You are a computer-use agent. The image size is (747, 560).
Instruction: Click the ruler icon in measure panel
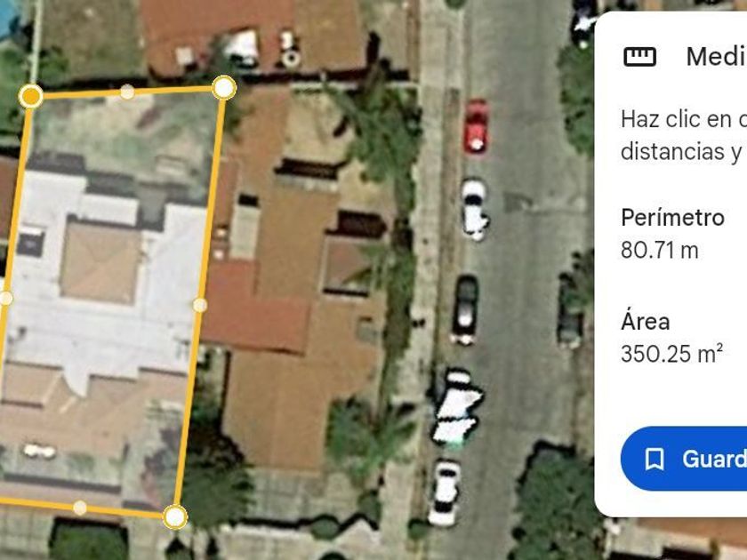click(639, 57)
